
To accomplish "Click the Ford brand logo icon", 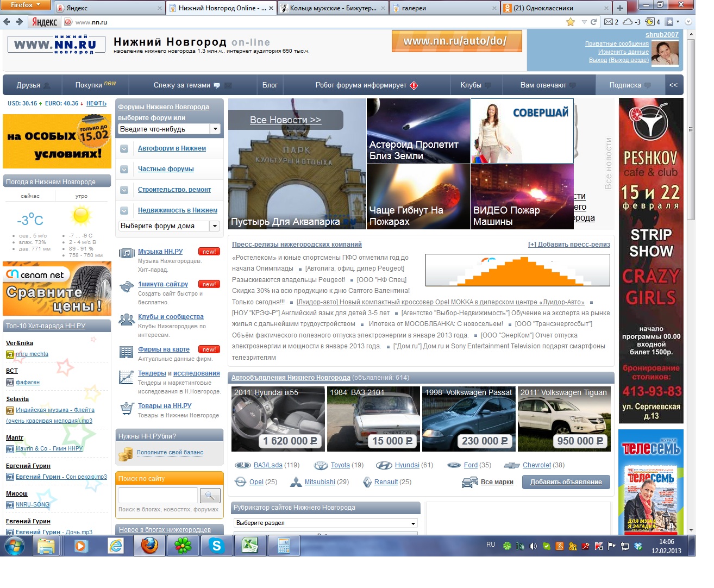I will 454,465.
